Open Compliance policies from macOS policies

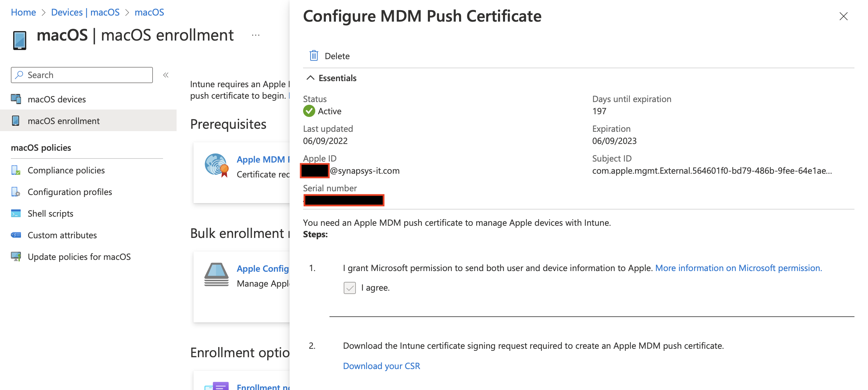tap(66, 170)
